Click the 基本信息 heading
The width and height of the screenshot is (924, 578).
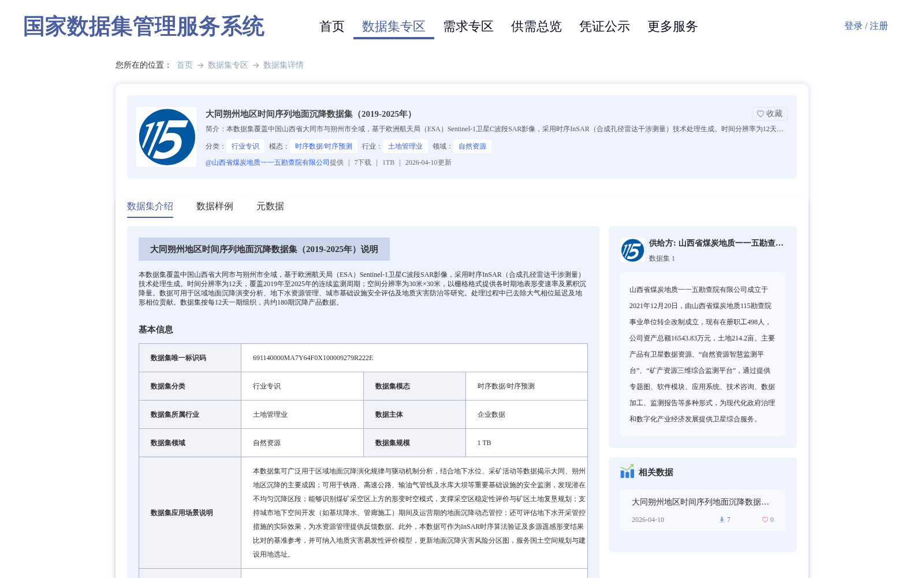coord(156,329)
